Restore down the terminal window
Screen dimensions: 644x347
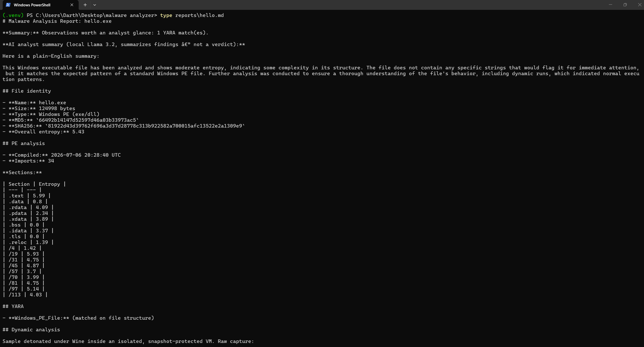(x=625, y=5)
